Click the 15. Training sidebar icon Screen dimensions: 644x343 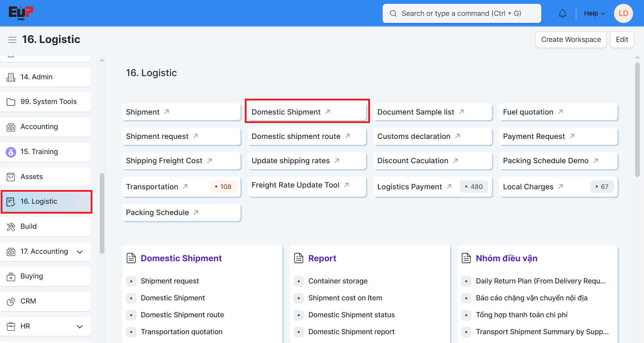click(11, 152)
